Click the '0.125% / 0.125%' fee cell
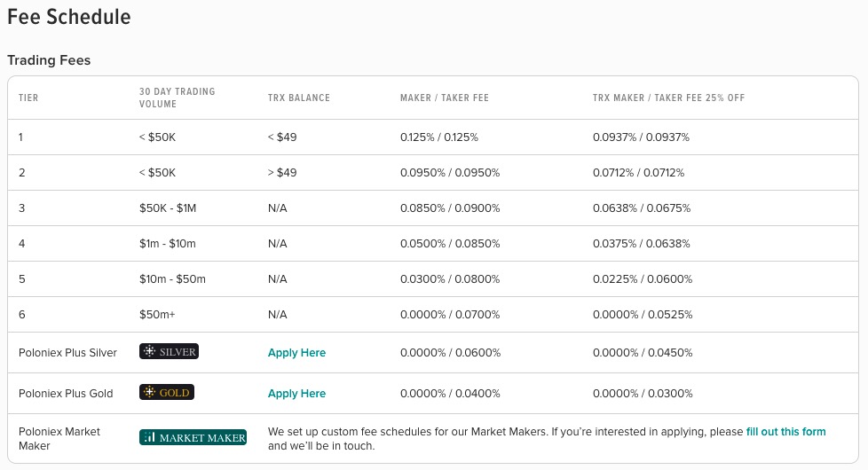Image resolution: width=868 pixels, height=470 pixels. click(x=439, y=137)
